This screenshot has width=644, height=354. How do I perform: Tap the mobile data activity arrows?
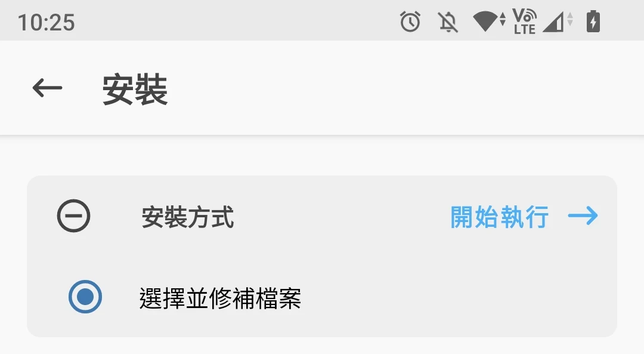coord(569,19)
